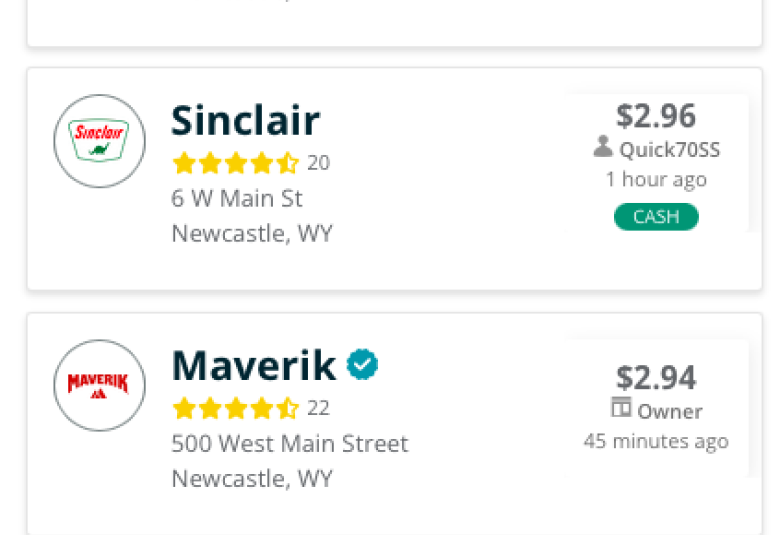Click the Maverik verified checkmark badge
Viewport: 780px width, 535px height.
tap(362, 364)
